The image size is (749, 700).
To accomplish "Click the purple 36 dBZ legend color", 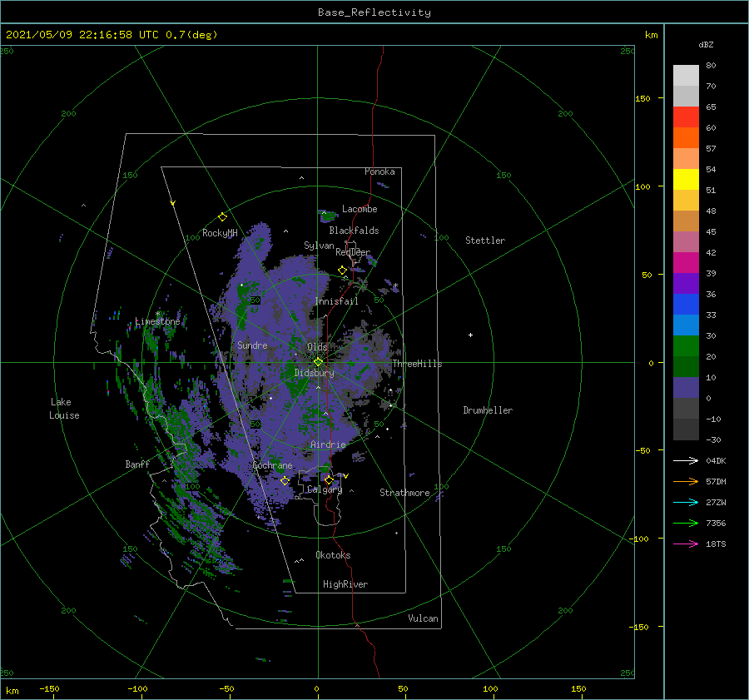I will coord(686,283).
